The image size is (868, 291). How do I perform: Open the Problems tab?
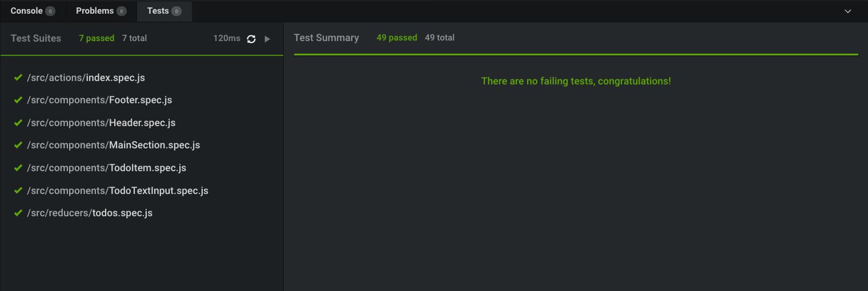click(95, 11)
